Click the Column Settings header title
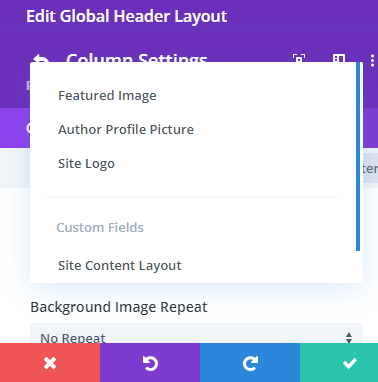The height and width of the screenshot is (382, 378). tap(137, 58)
